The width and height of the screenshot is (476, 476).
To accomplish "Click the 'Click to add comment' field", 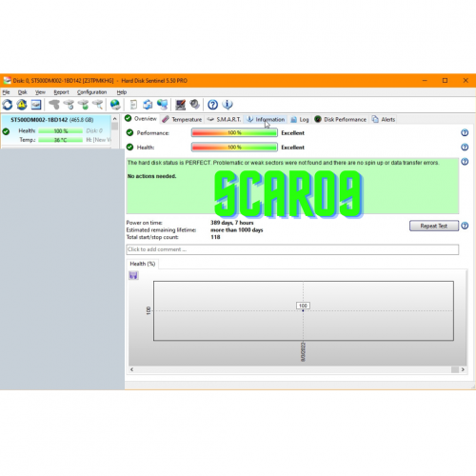I will coord(292,249).
